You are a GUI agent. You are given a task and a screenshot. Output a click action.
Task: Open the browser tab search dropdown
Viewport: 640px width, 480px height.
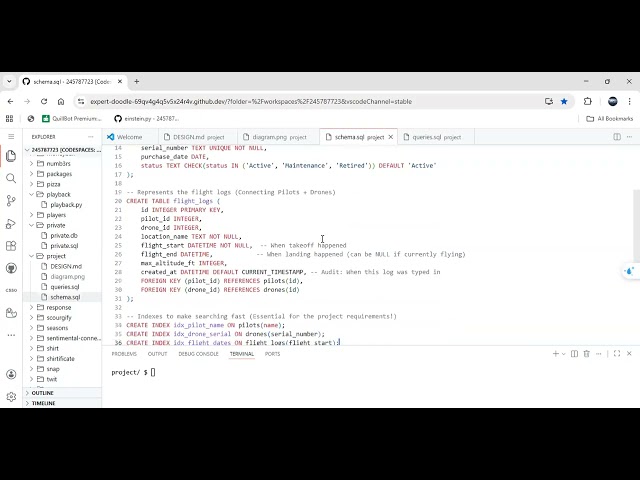tap(9, 82)
